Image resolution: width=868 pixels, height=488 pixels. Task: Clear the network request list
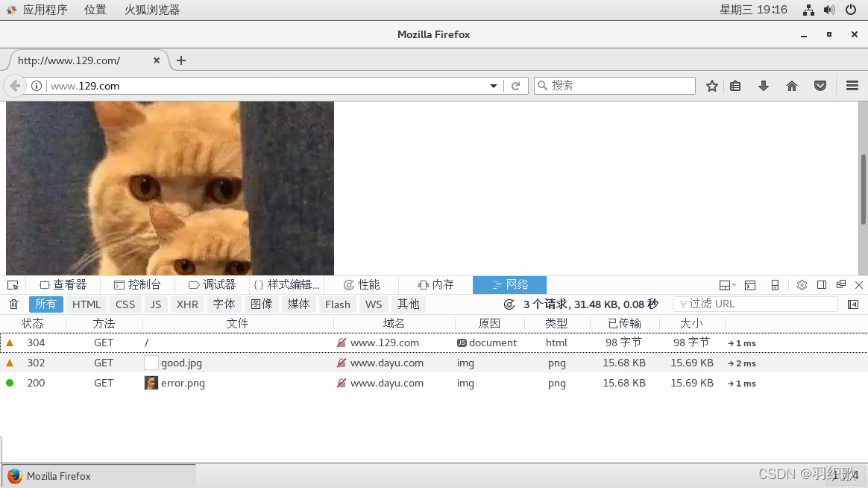pyautogui.click(x=14, y=304)
